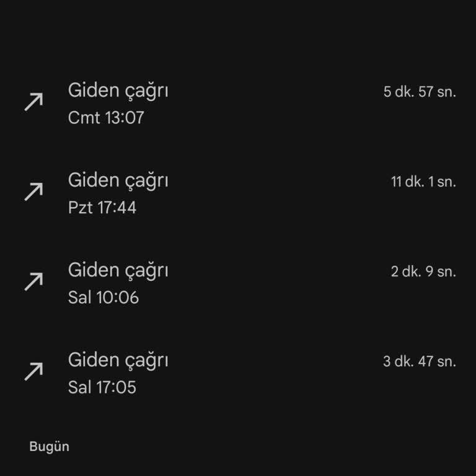Tap the "Sal 17:05" timestamp
476x476 pixels.
(102, 387)
